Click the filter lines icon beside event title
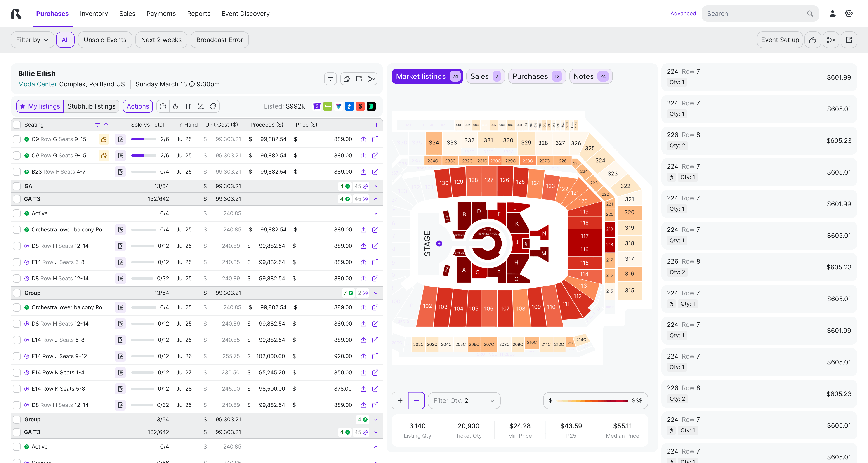868x463 pixels. (x=330, y=79)
